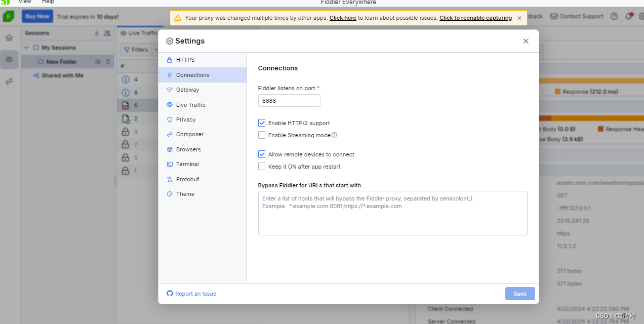Image resolution: width=644 pixels, height=324 pixels.
Task: Select session row 4
Action: [x=138, y=79]
